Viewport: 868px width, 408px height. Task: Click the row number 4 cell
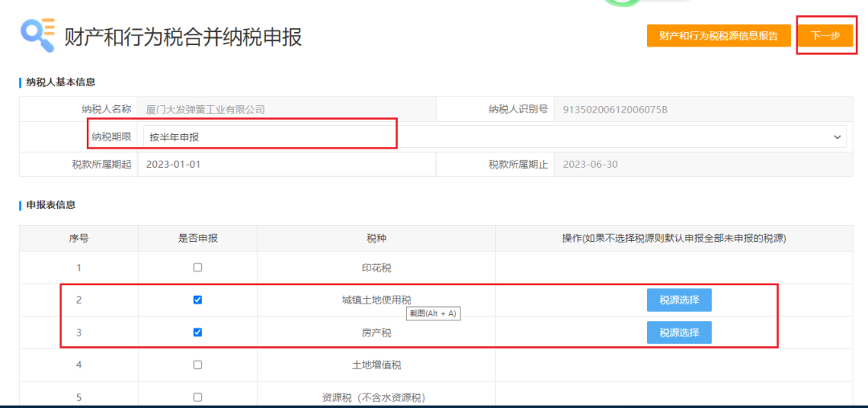click(x=79, y=365)
